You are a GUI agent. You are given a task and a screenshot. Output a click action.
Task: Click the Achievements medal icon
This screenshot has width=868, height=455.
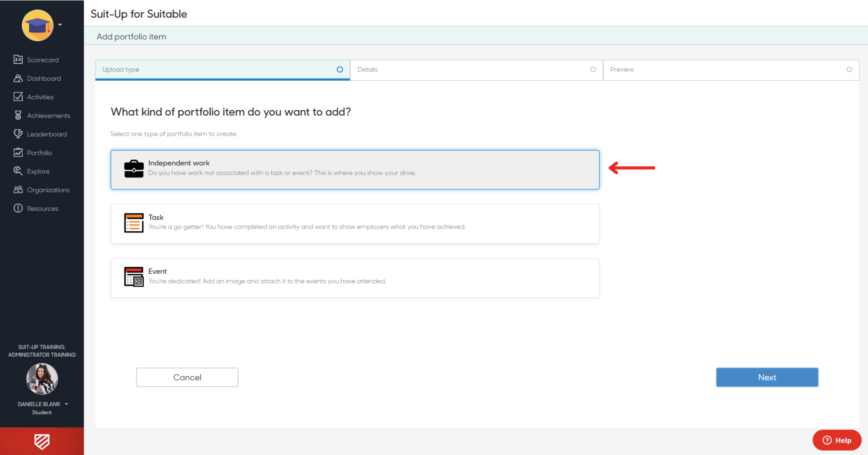click(x=18, y=115)
